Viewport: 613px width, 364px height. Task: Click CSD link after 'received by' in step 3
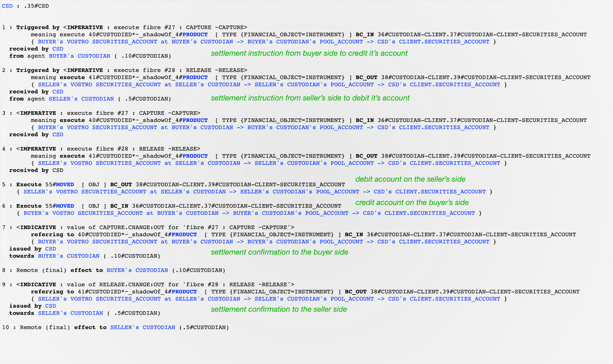tap(58, 135)
